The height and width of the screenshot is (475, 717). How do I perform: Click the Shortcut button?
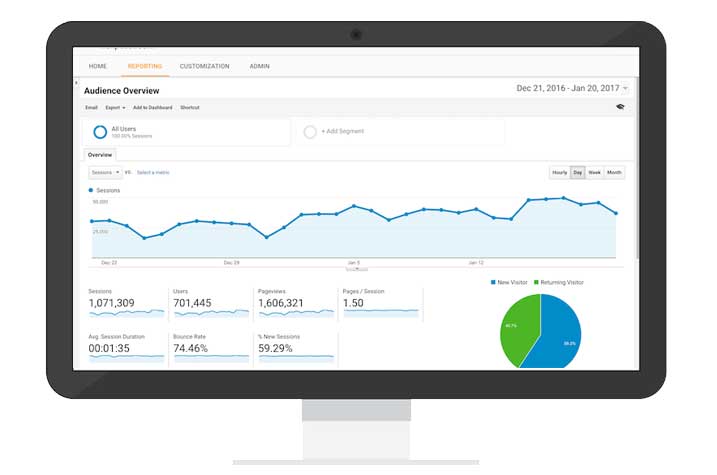pyautogui.click(x=190, y=107)
